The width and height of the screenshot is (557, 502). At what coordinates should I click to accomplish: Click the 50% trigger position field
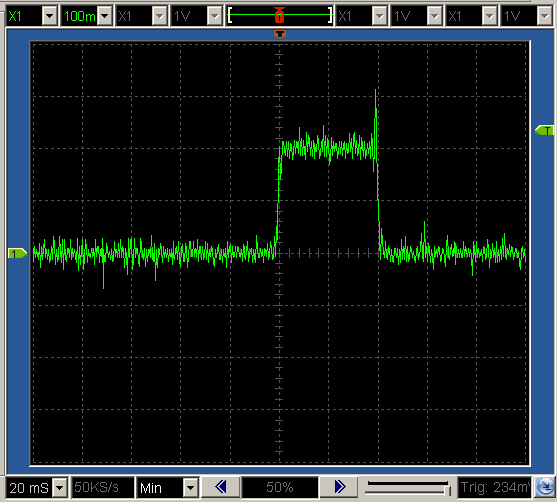coord(280,487)
